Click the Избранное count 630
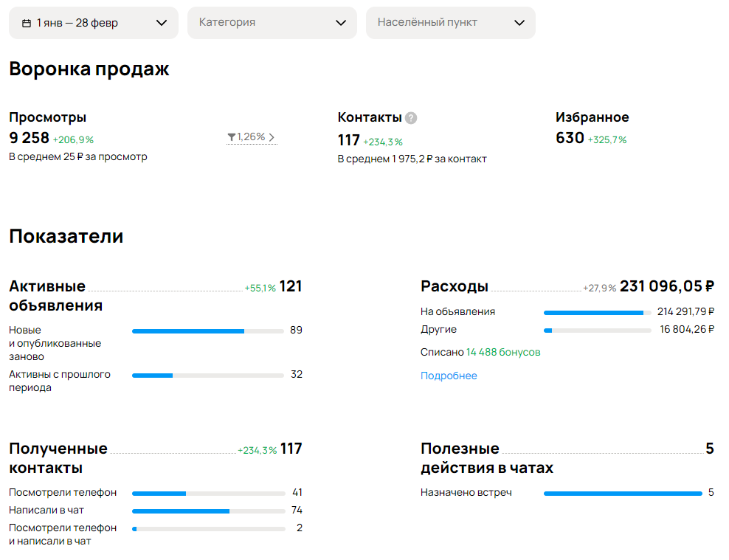 pyautogui.click(x=570, y=138)
